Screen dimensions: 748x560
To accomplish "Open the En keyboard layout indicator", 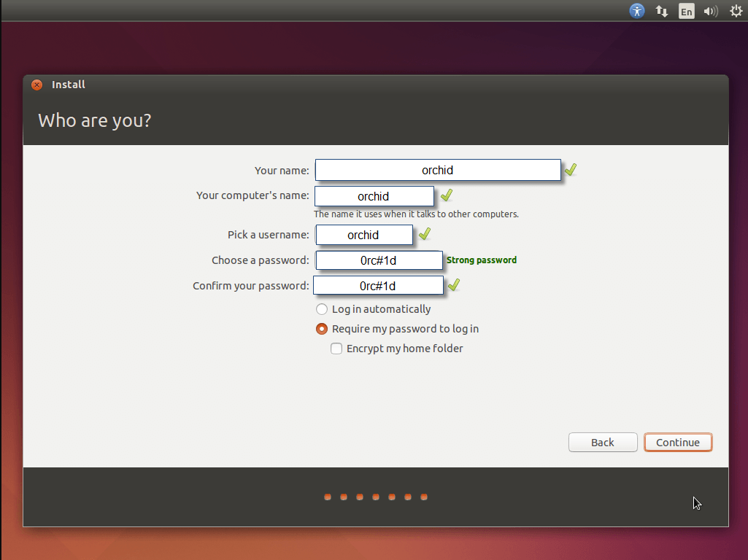I will pyautogui.click(x=687, y=11).
